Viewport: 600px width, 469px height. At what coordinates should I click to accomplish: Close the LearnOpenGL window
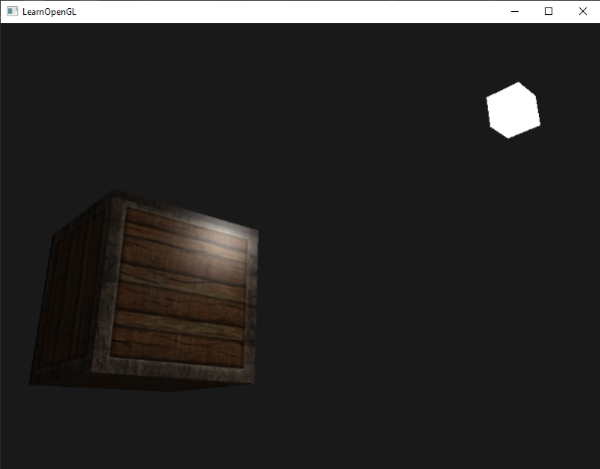pyautogui.click(x=582, y=11)
